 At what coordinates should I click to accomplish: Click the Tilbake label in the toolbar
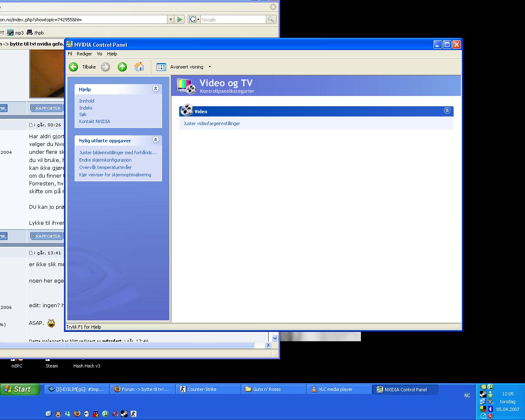point(89,67)
